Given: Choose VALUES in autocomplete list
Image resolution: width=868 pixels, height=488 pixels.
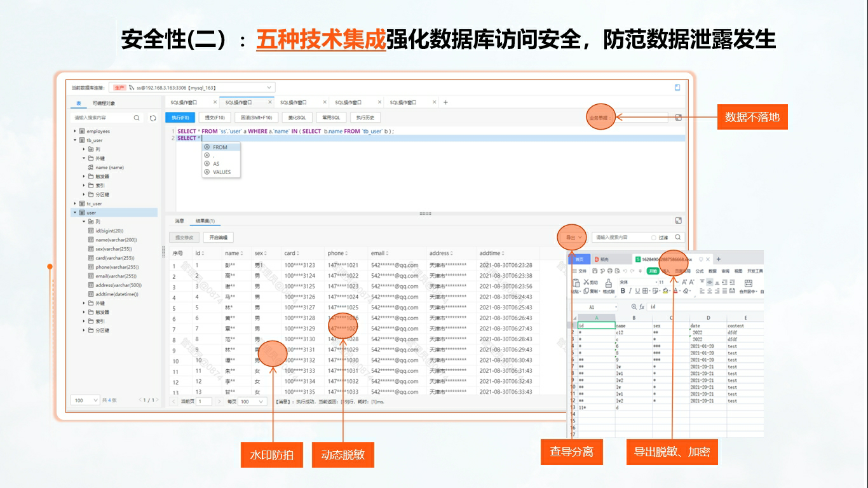Looking at the screenshot, I should point(222,172).
